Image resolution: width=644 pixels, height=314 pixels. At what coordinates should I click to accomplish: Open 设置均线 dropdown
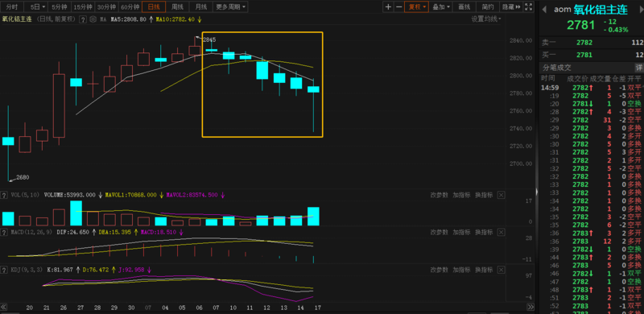pos(486,19)
